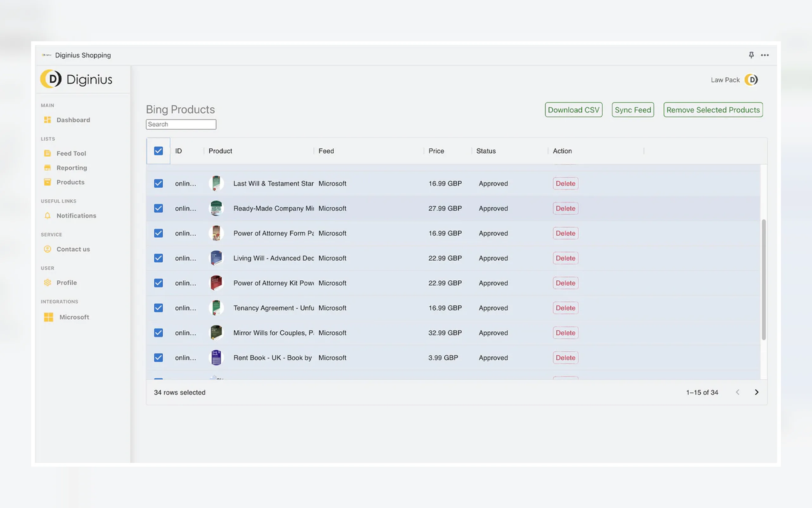Click the Microsoft logo icon in Integrations

coord(48,317)
